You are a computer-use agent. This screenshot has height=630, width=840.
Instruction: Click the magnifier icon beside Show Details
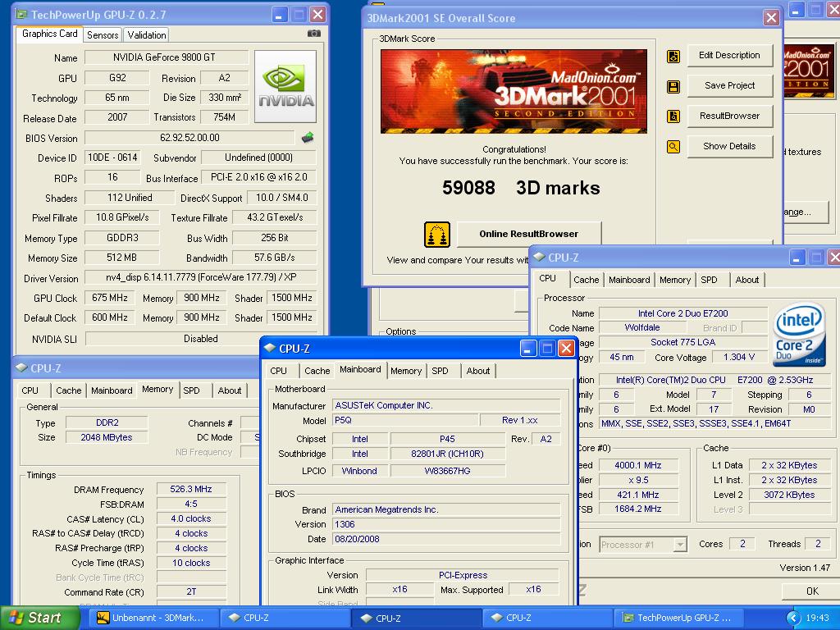(x=673, y=146)
